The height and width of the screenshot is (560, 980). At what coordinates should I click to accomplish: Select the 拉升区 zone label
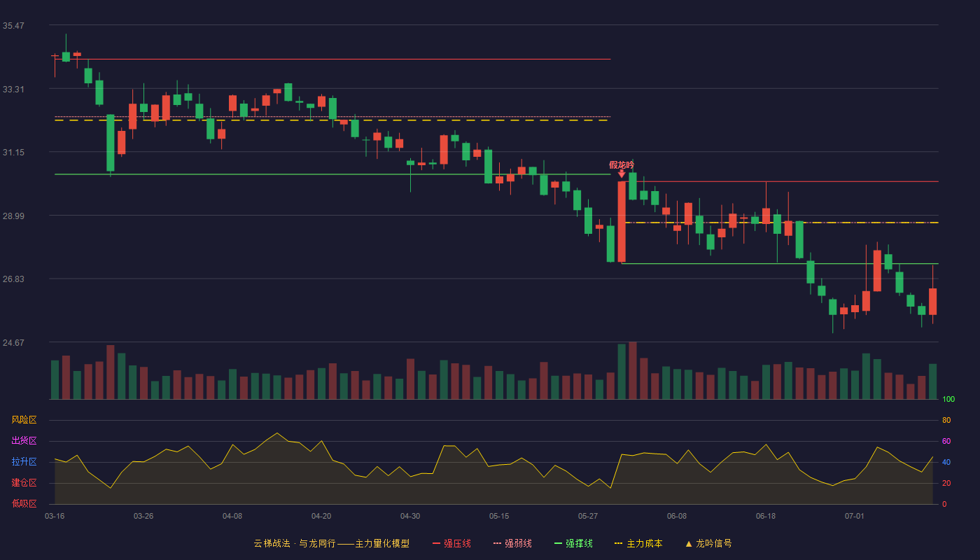(24, 462)
